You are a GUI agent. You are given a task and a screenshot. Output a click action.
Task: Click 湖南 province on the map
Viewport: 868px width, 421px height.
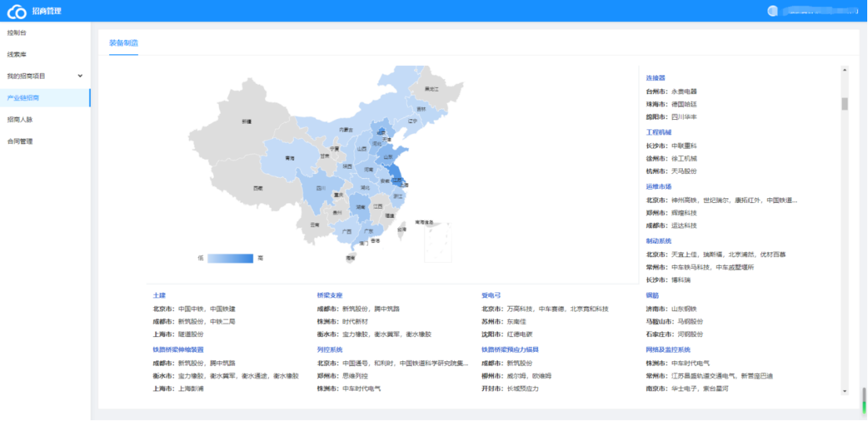click(x=361, y=206)
